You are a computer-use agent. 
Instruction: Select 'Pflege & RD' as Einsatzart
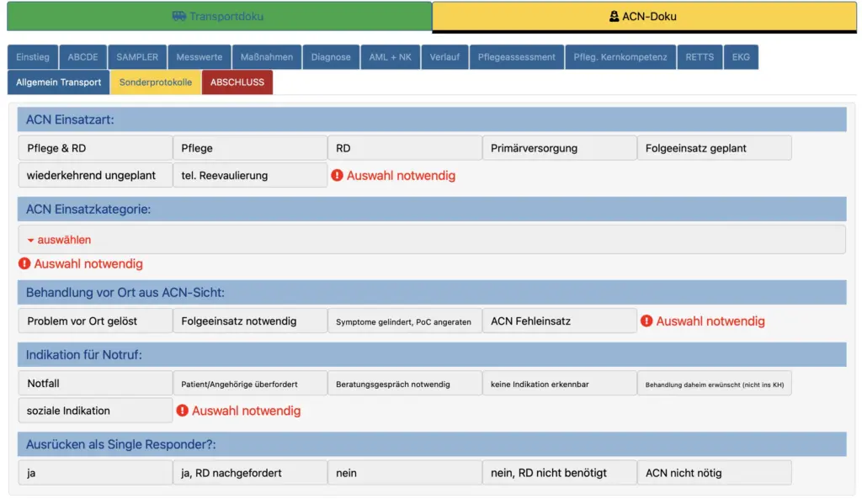point(95,148)
